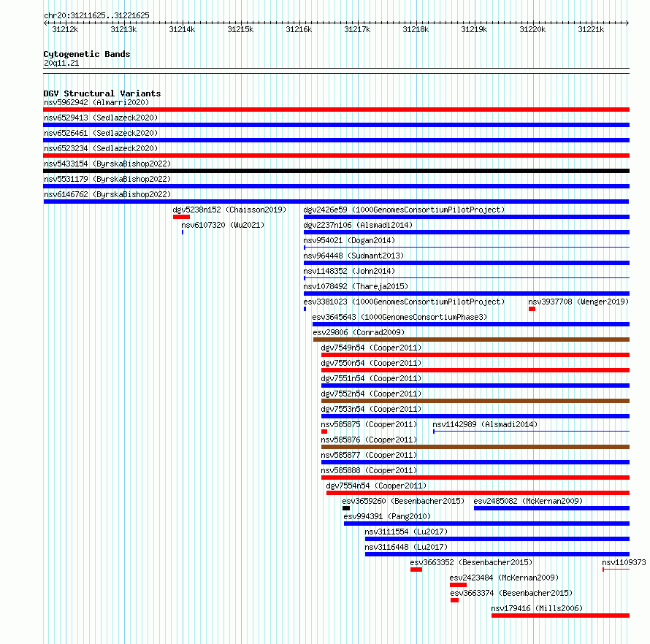Click the 31219k ruler position label
Viewport: 650px width, 644px height.
click(474, 30)
